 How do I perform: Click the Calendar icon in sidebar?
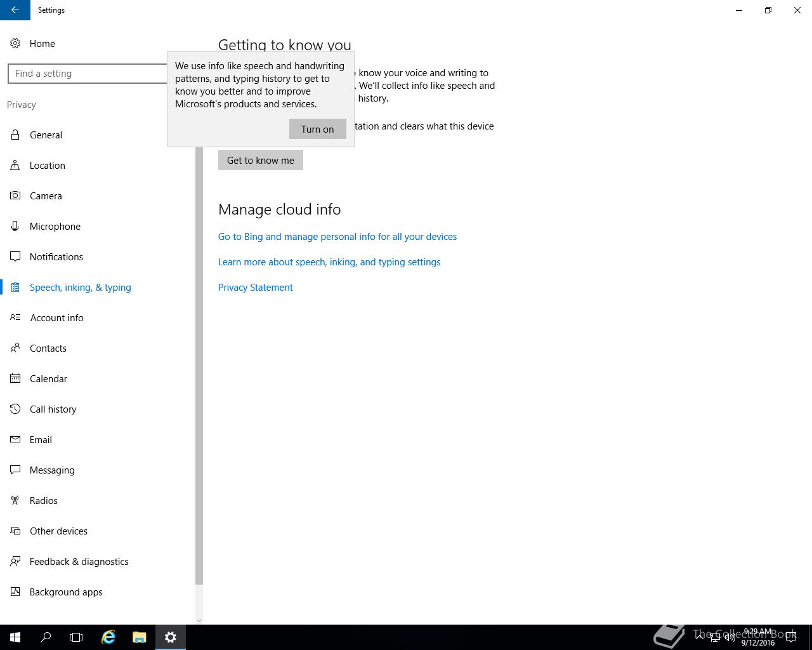(15, 379)
